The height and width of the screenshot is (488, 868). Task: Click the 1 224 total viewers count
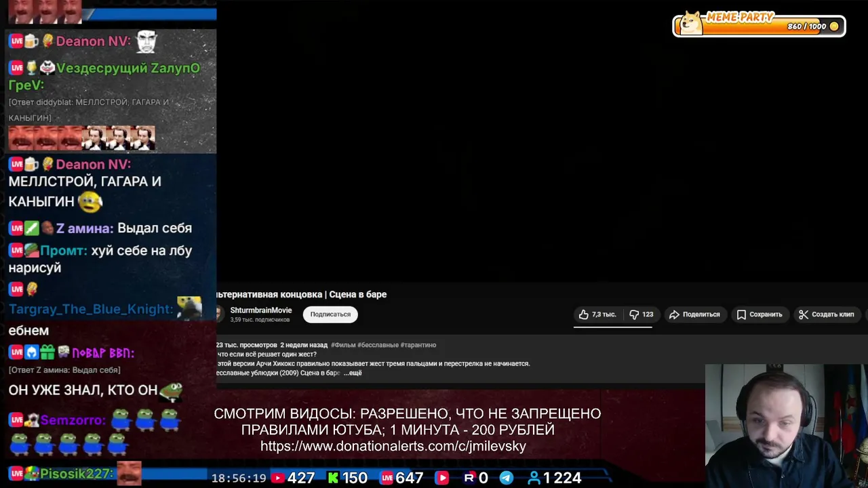click(x=562, y=479)
